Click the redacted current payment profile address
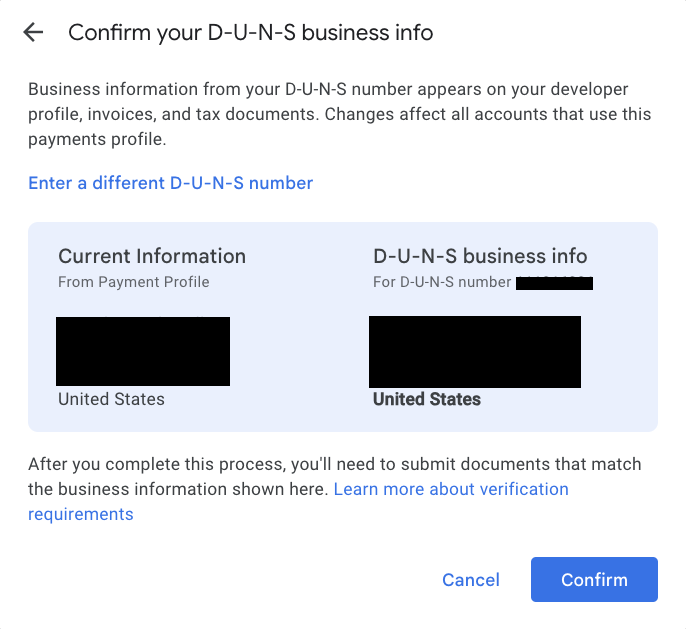Viewport: 686px width, 629px height. pos(143,351)
